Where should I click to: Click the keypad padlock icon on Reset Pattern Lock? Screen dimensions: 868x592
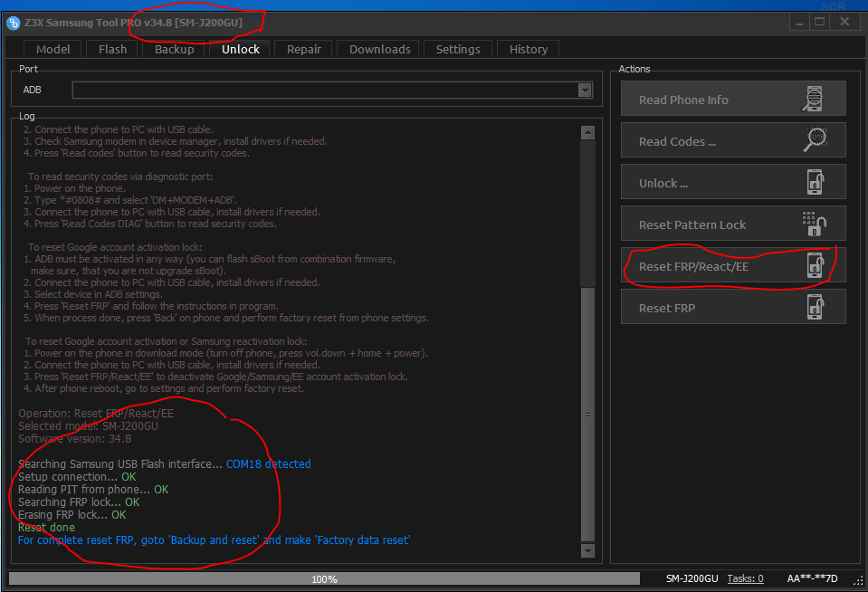click(x=814, y=224)
